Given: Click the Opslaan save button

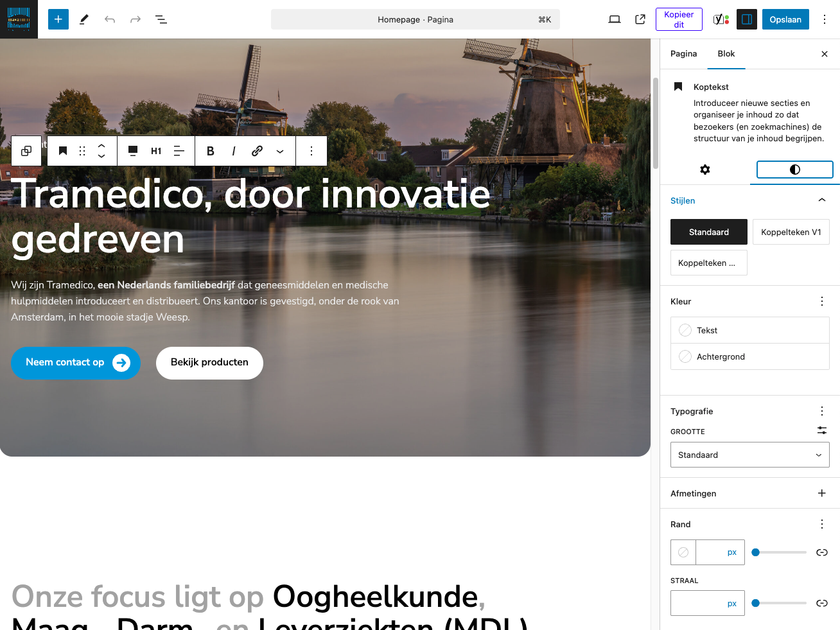Looking at the screenshot, I should click(x=785, y=19).
